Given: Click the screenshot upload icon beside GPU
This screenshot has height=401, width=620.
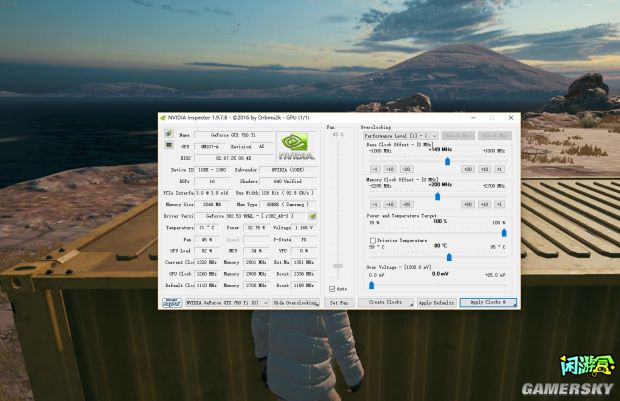Looking at the screenshot, I should click(169, 145).
